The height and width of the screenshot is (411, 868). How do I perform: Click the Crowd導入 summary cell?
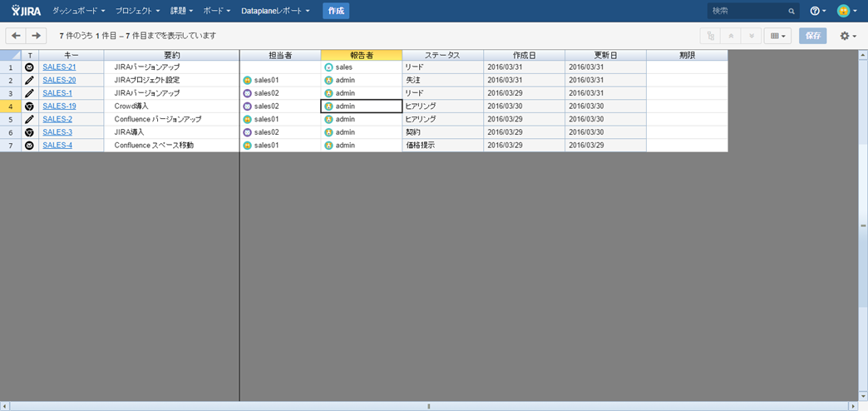point(171,106)
